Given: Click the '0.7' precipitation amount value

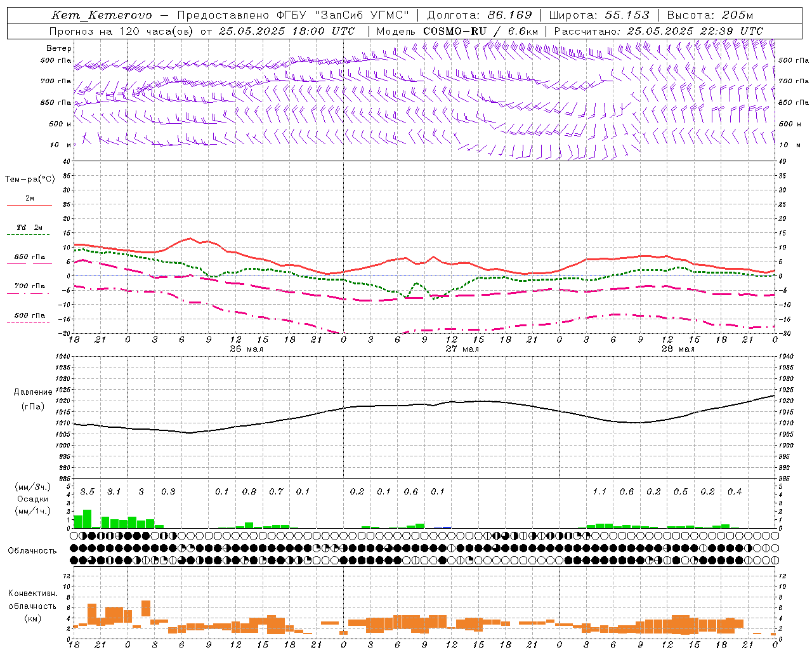Looking at the screenshot, I should (276, 492).
